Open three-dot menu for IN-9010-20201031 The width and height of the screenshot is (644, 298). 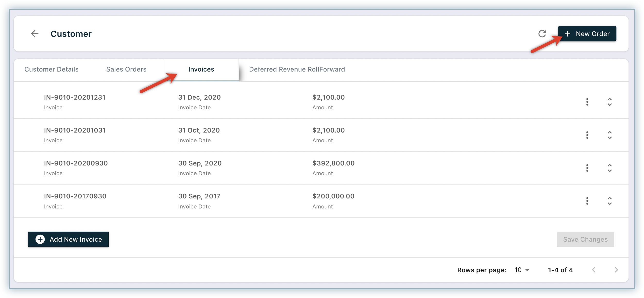click(x=587, y=135)
